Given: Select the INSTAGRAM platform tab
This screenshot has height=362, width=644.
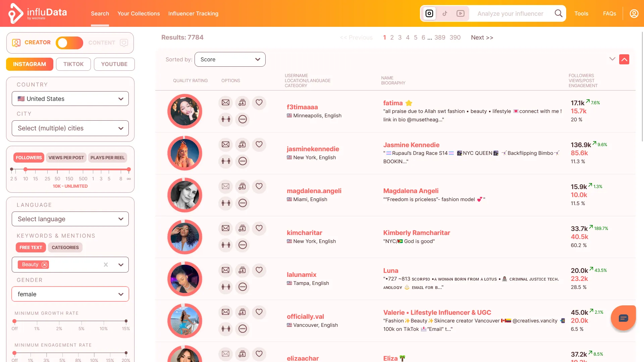Looking at the screenshot, I should (x=30, y=64).
